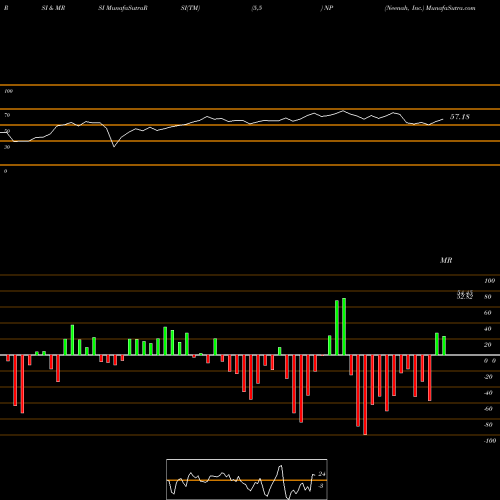The image size is (500, 500).
Task: Click the "SI(TM)" header text
Action: (190, 8)
